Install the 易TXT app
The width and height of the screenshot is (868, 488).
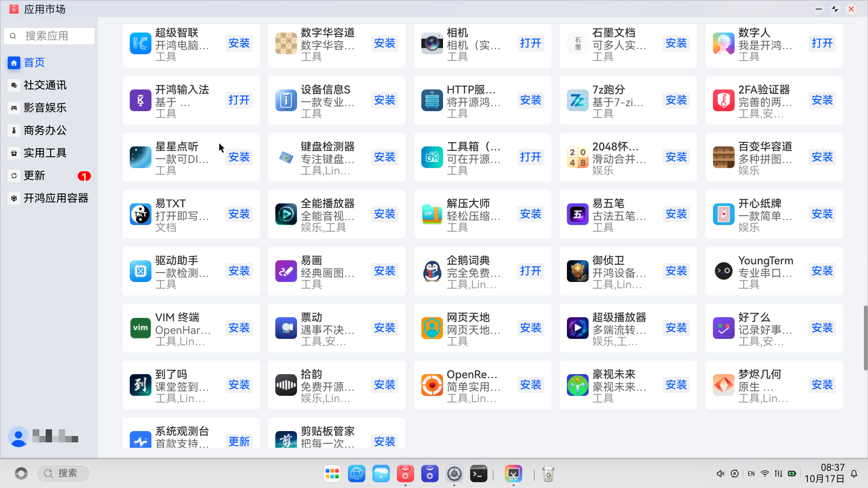[239, 214]
